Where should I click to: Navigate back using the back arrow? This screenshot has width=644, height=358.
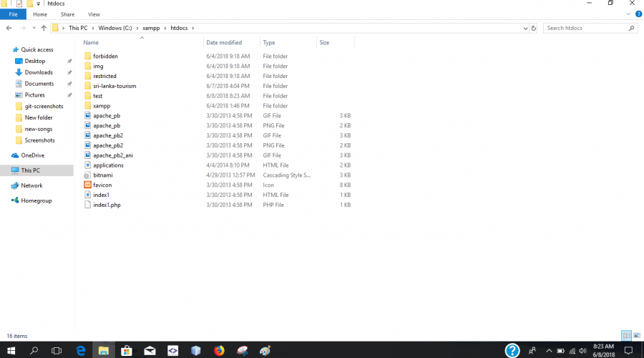[9, 28]
